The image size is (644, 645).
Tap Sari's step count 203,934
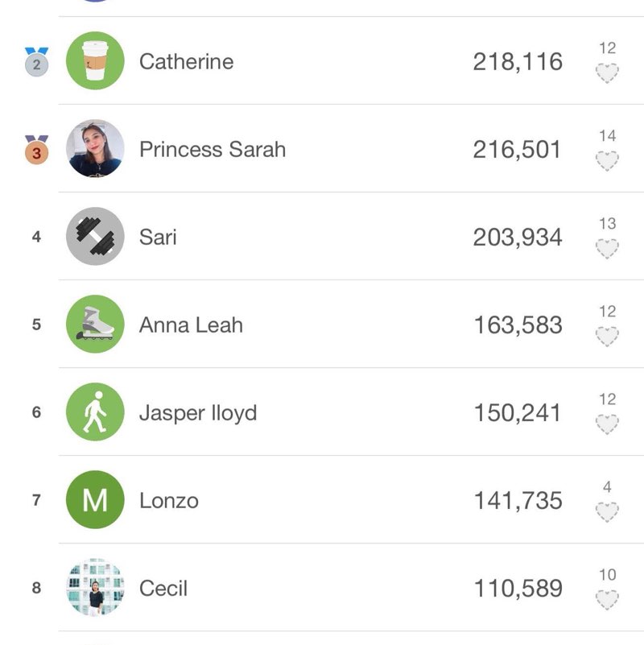coord(518,238)
